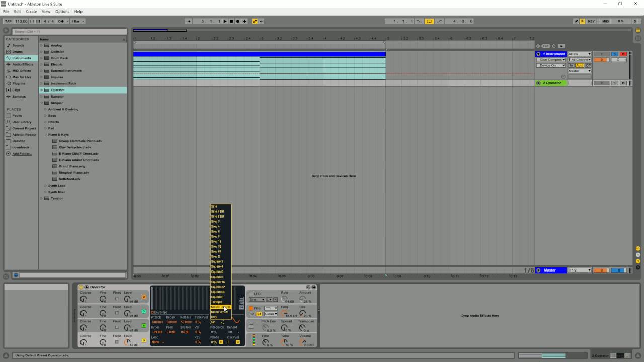644x362 pixels.
Task: Open the Create menu
Action: [x=31, y=11]
